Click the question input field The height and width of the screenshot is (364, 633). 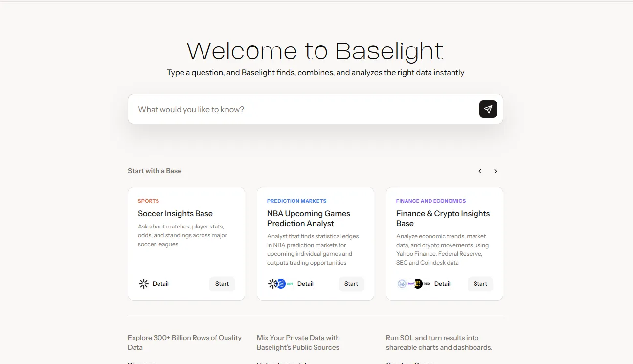294,109
